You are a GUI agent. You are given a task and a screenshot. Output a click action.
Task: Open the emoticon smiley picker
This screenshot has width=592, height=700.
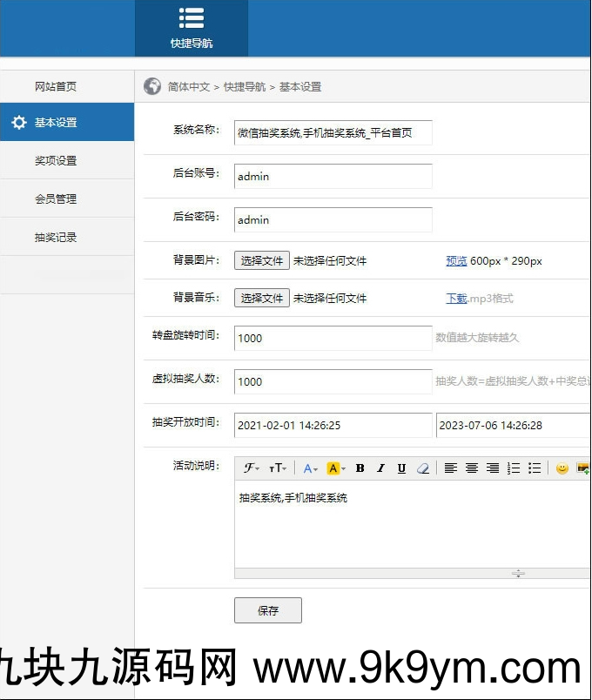click(x=562, y=468)
